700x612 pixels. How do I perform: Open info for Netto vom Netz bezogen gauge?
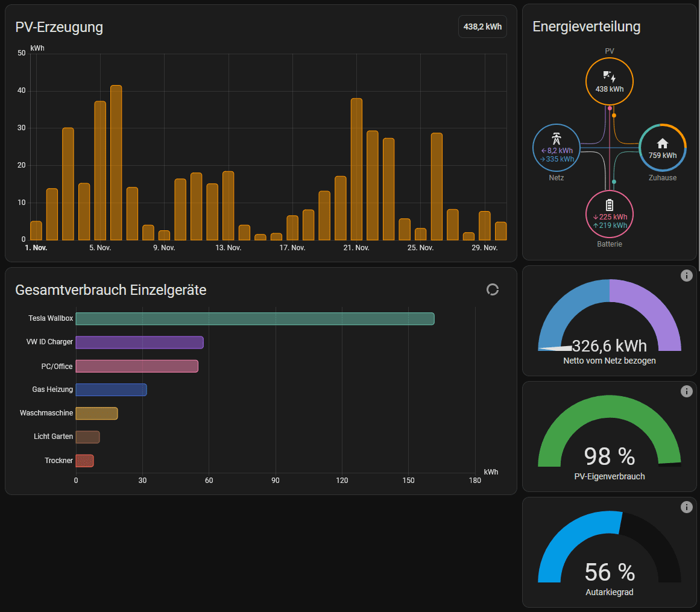(687, 276)
